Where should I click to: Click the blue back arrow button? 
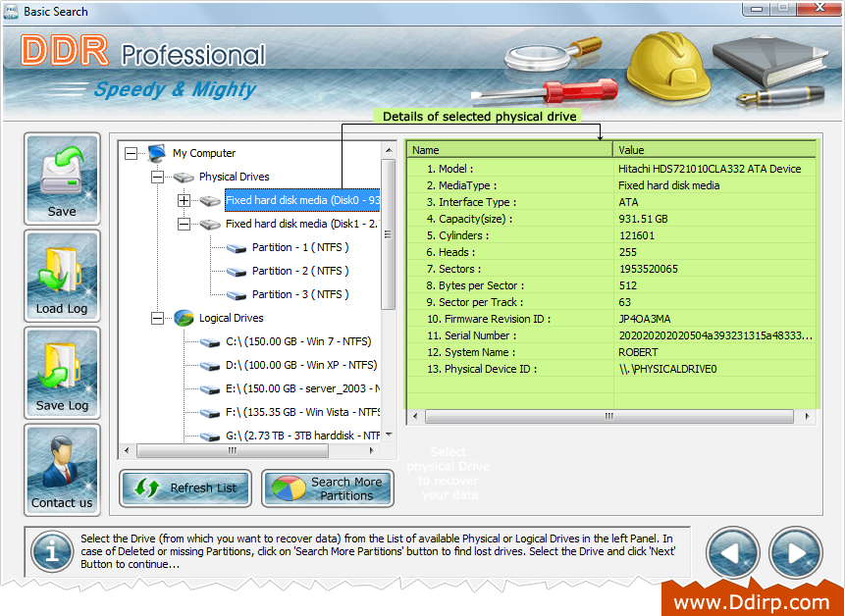[x=732, y=552]
